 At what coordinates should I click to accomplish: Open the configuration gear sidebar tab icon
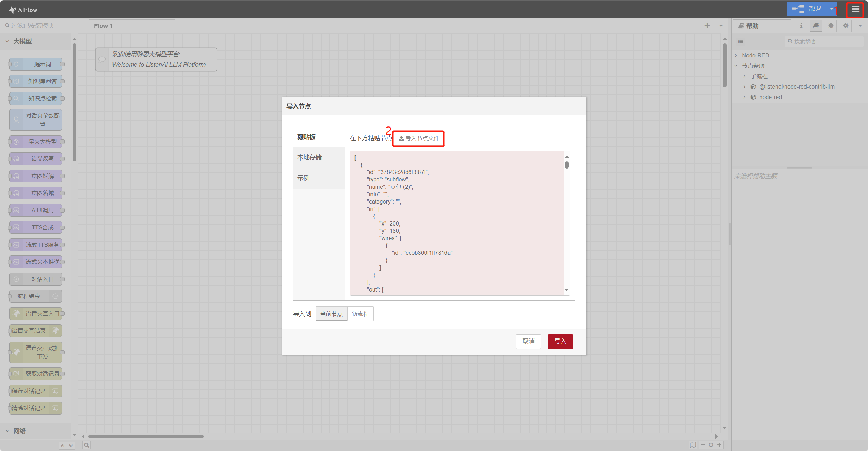click(x=845, y=26)
